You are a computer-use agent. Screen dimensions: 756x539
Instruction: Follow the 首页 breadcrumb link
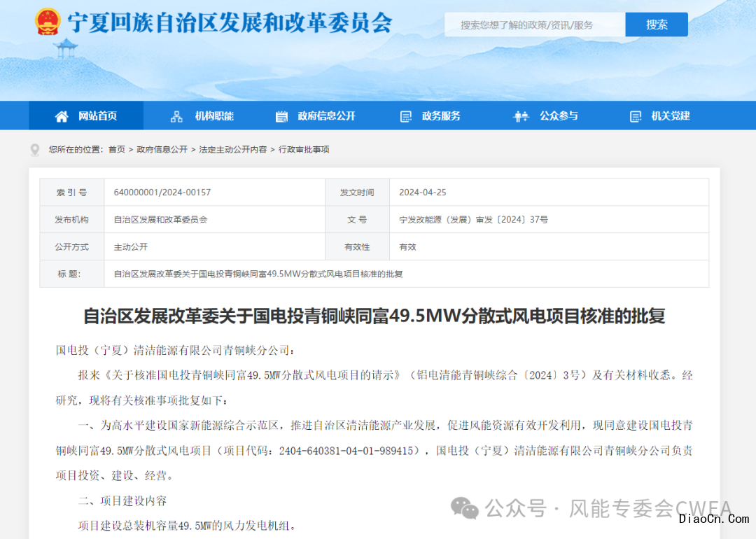[x=117, y=150]
